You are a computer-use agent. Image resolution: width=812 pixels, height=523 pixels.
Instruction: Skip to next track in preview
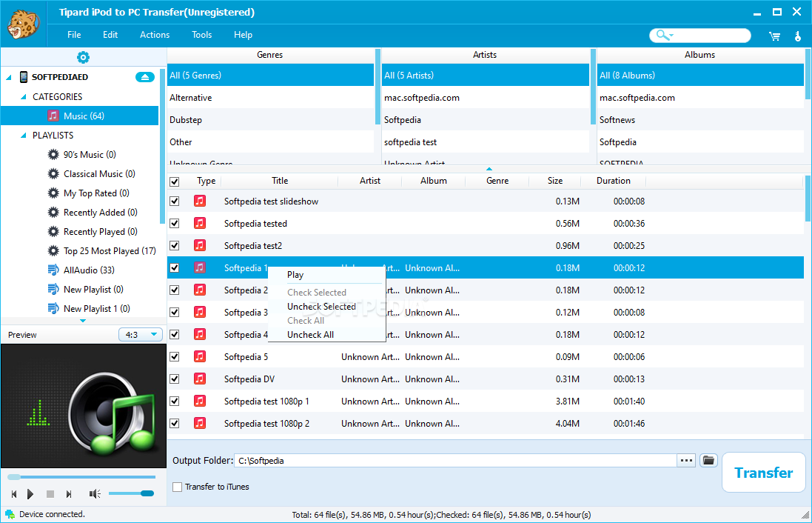69,494
